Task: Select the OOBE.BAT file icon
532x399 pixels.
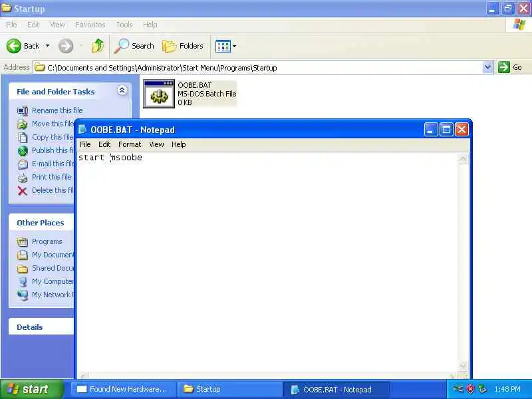Action: (x=159, y=94)
